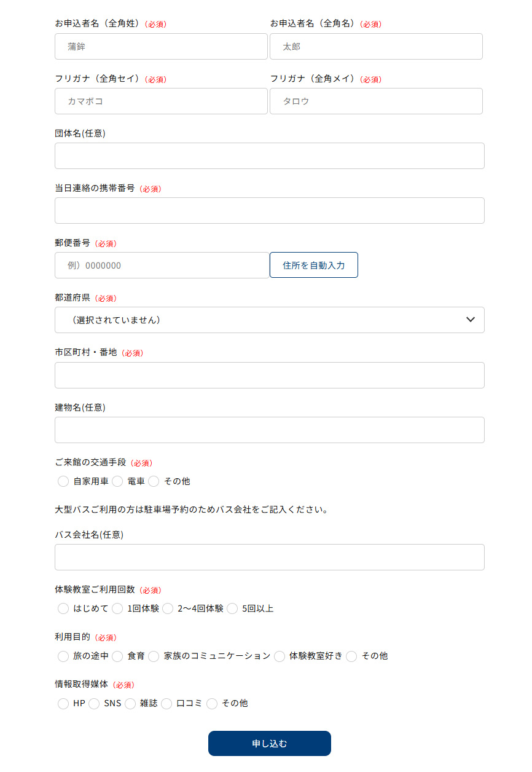Choose 旅の途中 as purpose
532x772 pixels.
point(63,656)
